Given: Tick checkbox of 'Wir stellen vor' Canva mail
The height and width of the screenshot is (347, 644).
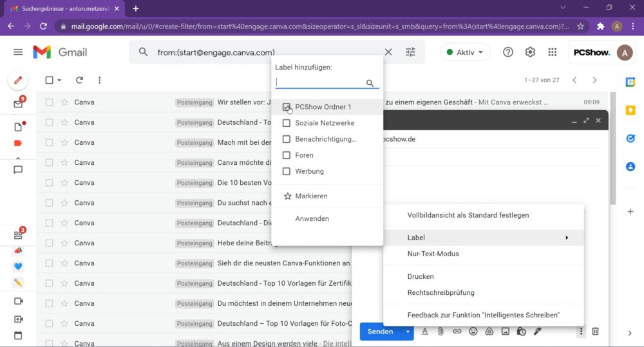Looking at the screenshot, I should [50, 102].
